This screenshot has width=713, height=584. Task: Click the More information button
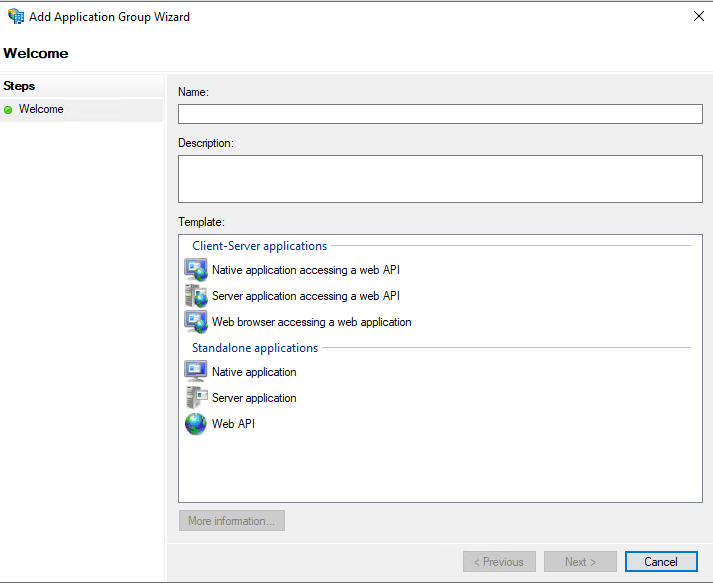pos(232,520)
